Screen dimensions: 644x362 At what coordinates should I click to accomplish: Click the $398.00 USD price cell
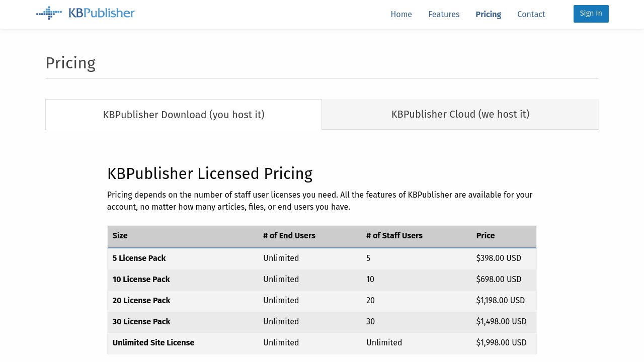tap(499, 258)
